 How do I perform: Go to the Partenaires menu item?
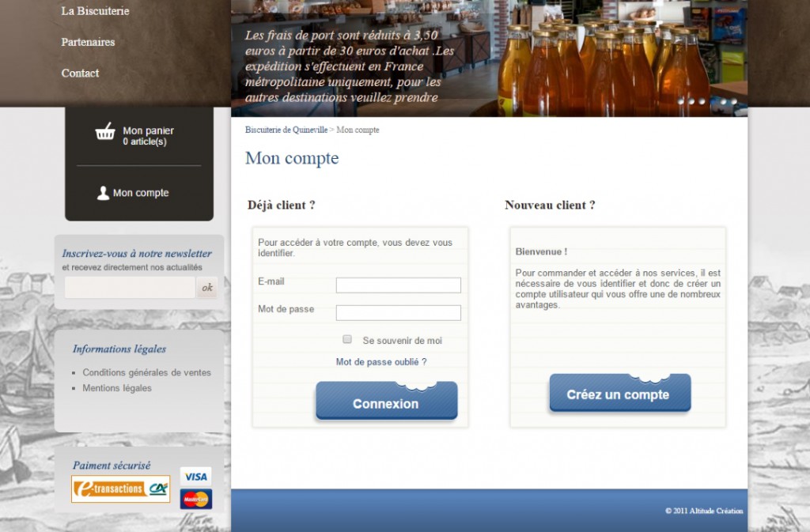(x=88, y=42)
